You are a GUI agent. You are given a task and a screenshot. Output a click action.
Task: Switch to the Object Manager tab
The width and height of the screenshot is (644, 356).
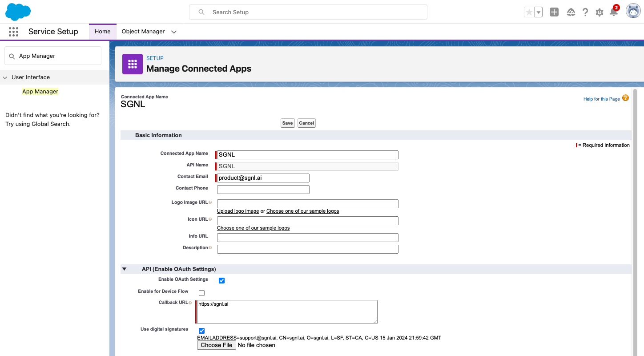pyautogui.click(x=143, y=32)
